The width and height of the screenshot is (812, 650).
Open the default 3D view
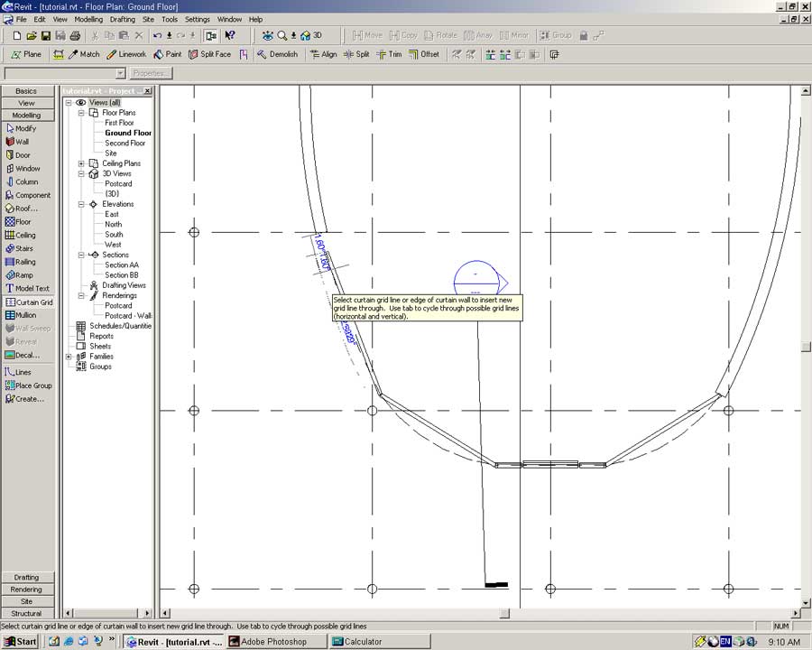(311, 35)
